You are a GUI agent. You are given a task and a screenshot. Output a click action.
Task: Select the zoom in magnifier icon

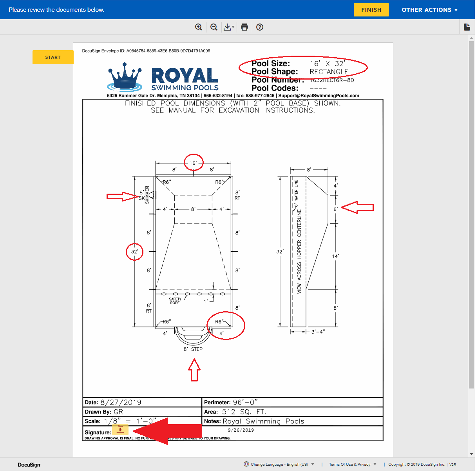(199, 27)
